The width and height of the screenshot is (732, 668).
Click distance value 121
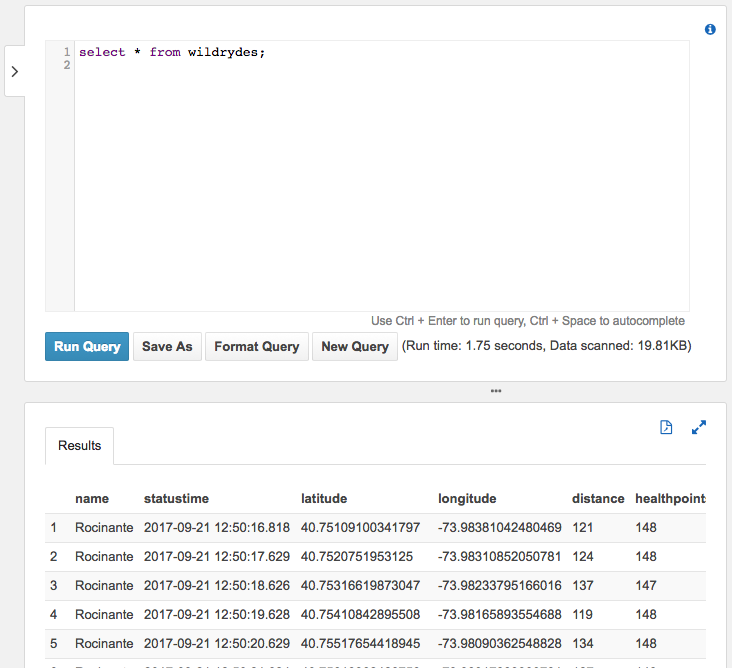click(x=583, y=527)
